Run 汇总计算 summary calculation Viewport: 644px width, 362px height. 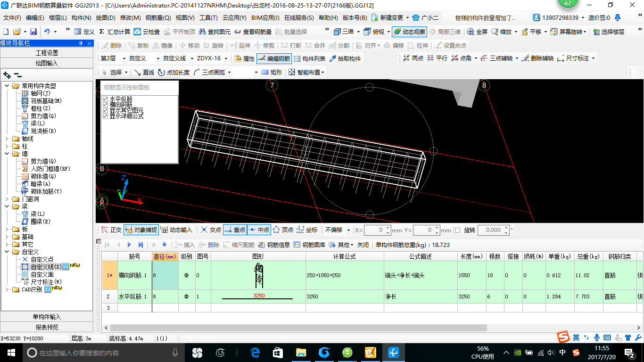[x=115, y=32]
